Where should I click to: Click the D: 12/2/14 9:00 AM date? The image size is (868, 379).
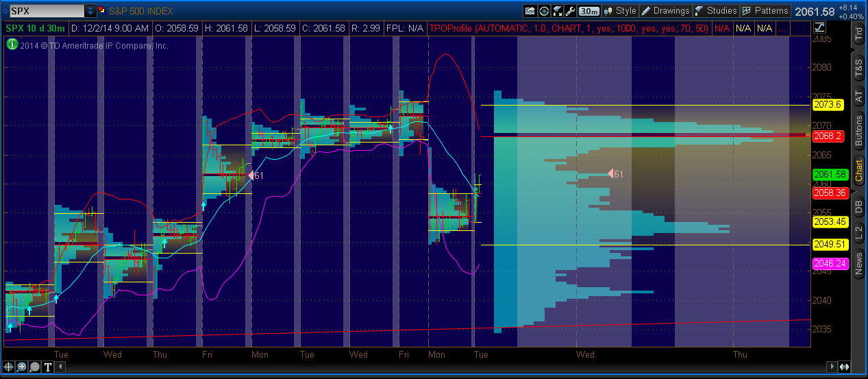[110, 28]
